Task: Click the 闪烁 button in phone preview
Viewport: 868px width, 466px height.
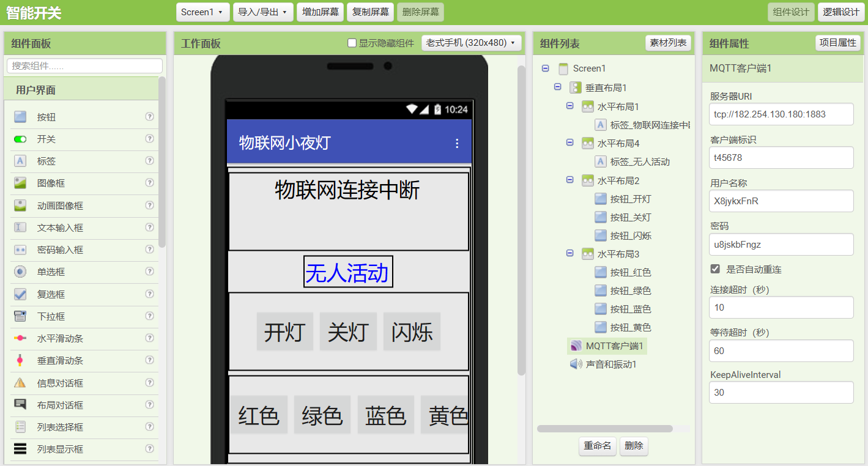Action: pos(412,331)
